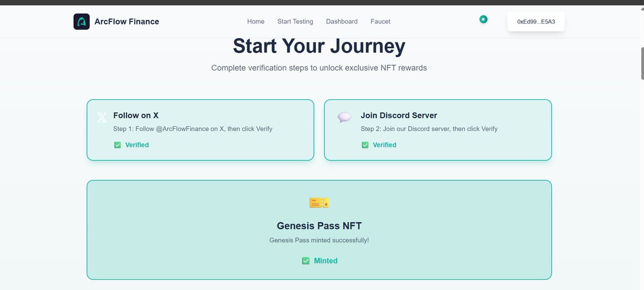Click the Follow on X heading
The width and height of the screenshot is (644, 290).
click(x=136, y=115)
